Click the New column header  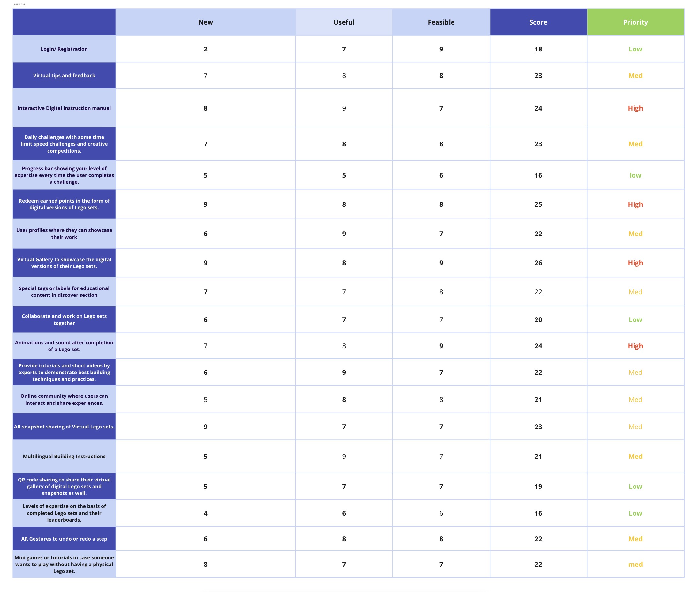tap(205, 22)
